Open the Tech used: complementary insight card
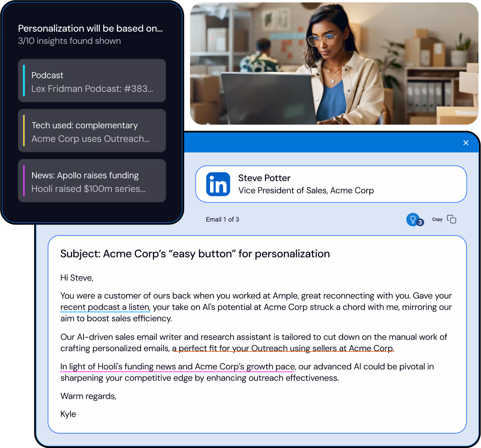This screenshot has height=448, width=481. click(92, 131)
